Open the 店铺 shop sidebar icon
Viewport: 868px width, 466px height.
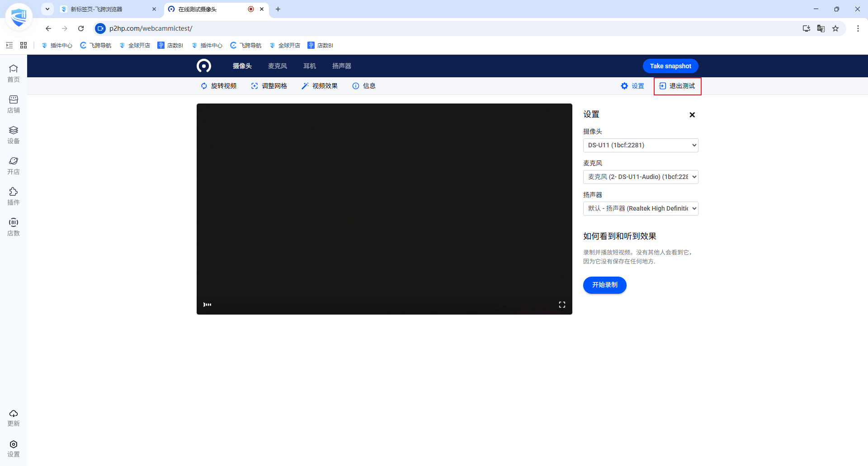(14, 104)
